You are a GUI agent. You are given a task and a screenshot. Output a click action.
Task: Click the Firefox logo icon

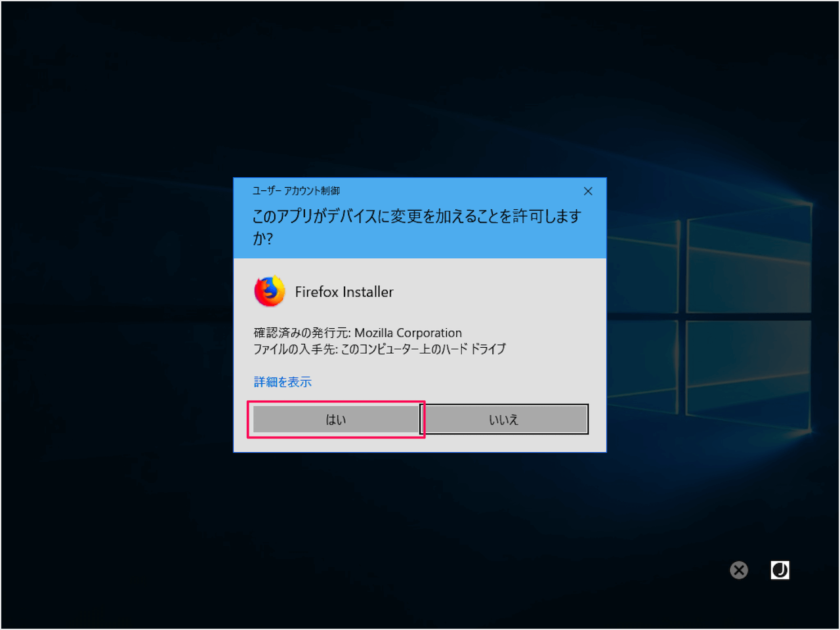270,292
